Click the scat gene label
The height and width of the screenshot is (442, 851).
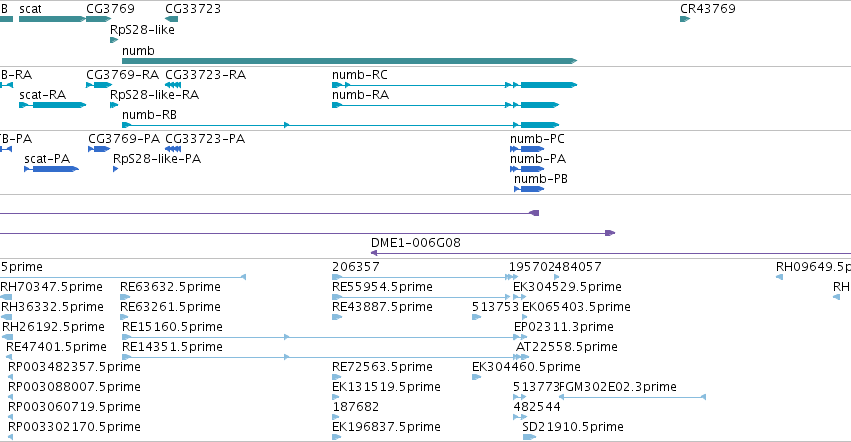[x=30, y=9]
